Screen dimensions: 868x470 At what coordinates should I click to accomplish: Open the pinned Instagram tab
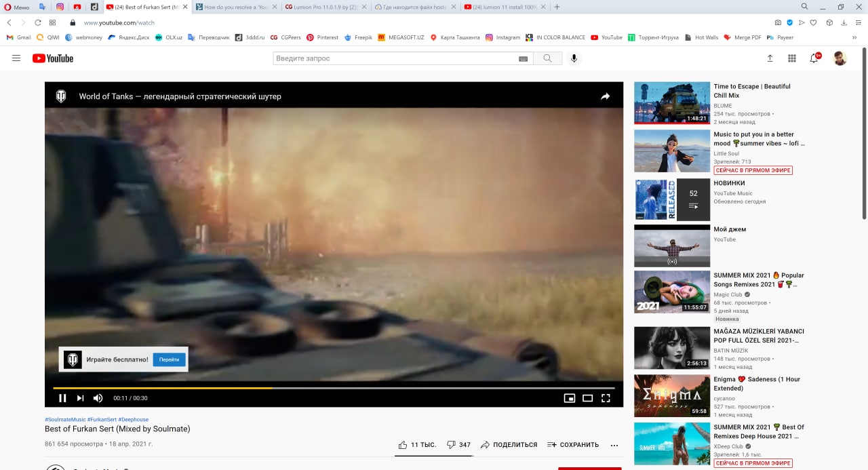point(60,7)
